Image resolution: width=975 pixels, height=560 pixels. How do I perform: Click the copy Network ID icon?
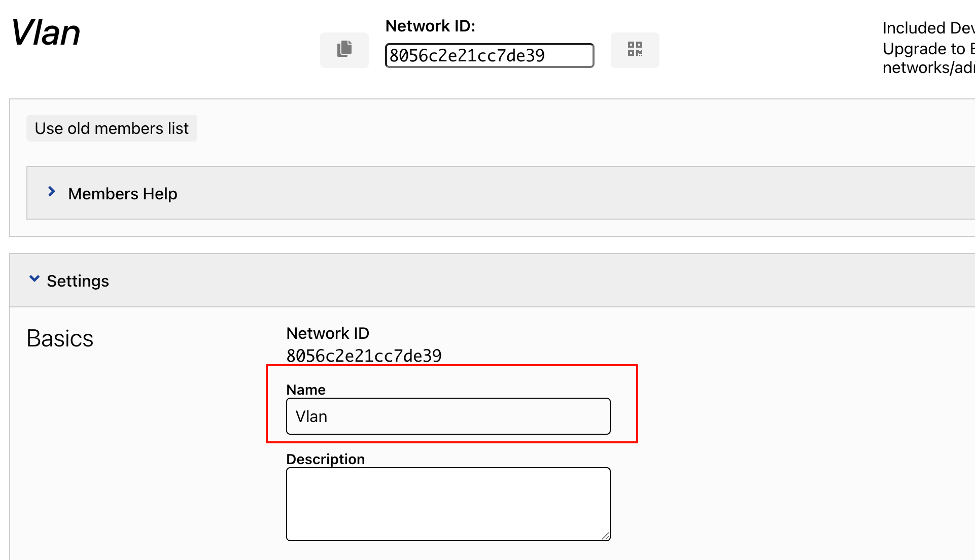pos(344,50)
